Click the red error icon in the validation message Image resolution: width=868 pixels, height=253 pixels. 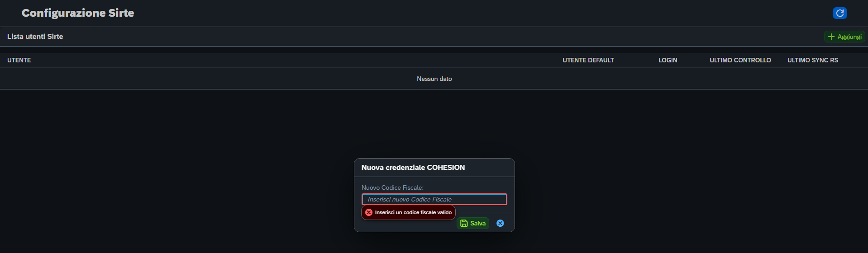(x=369, y=212)
